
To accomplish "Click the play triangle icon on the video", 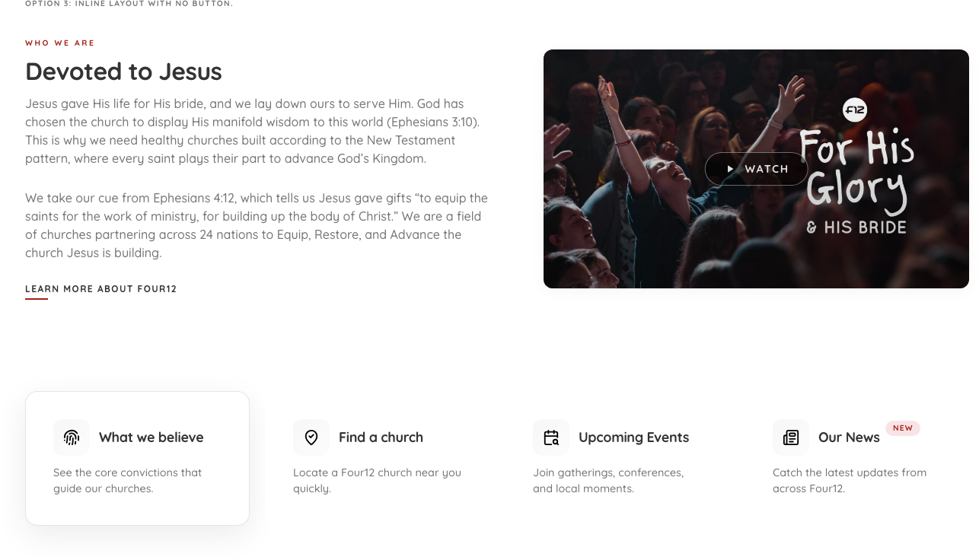I will point(730,169).
